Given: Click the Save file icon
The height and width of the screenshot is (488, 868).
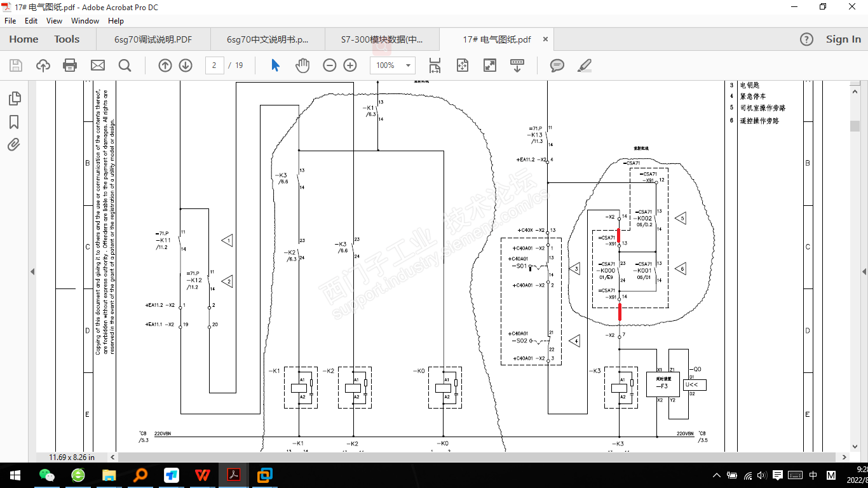Looking at the screenshot, I should pyautogui.click(x=16, y=65).
